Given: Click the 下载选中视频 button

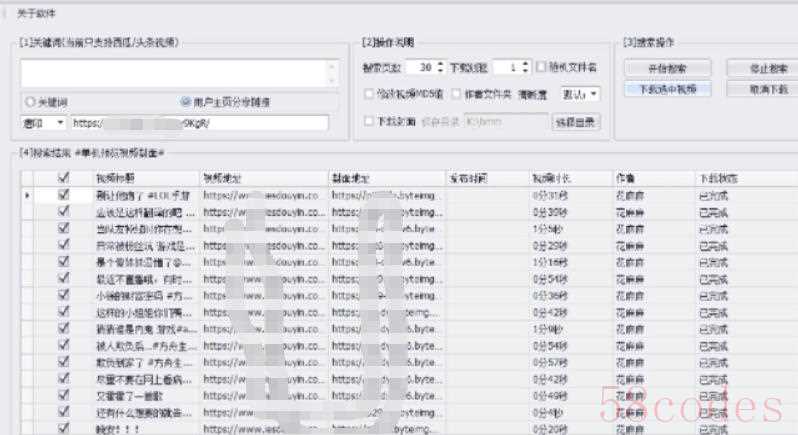Looking at the screenshot, I should click(667, 90).
